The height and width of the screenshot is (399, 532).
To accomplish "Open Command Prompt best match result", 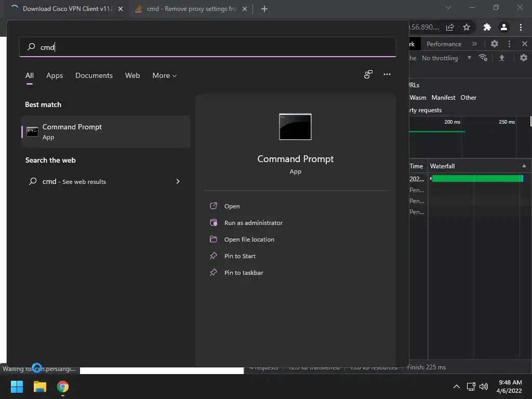I will [x=105, y=131].
